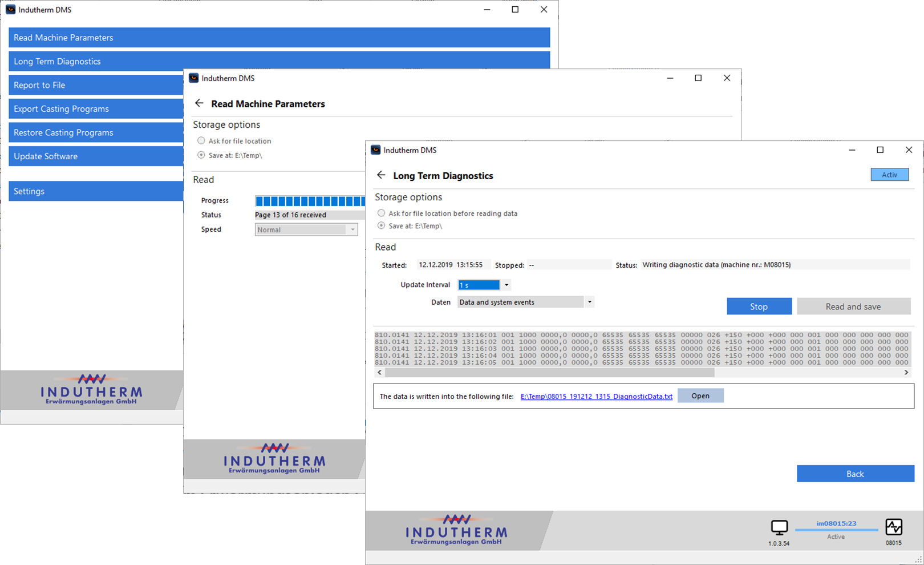
Task: Open the DiagnosticData.txt file link
Action: pos(596,396)
